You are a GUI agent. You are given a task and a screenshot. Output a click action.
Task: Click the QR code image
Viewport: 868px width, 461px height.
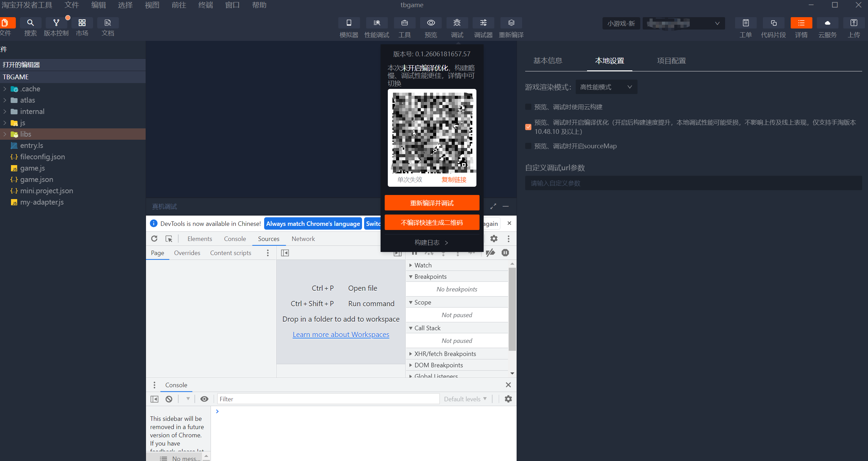(432, 133)
